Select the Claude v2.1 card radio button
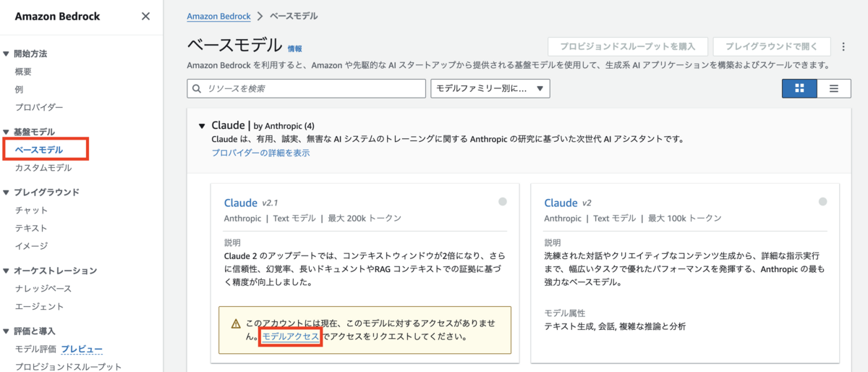Viewport: 868px width, 372px height. (503, 202)
